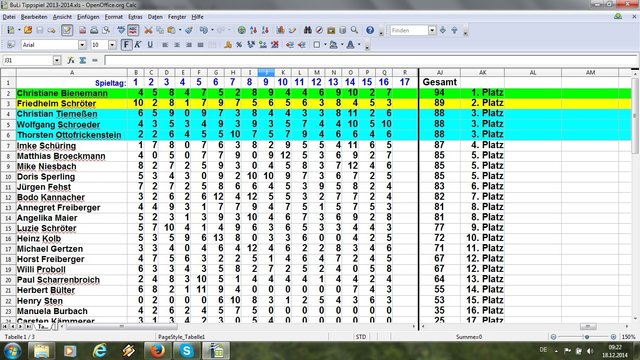Screen dimensions: 640x360
Task: Click the Finden search text field
Action: [409, 30]
